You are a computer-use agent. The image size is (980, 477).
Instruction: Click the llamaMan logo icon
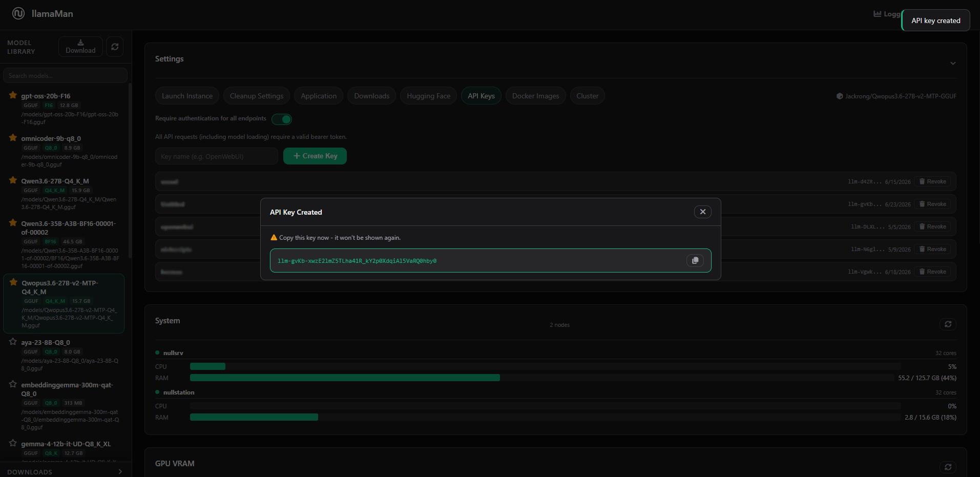pyautogui.click(x=18, y=14)
